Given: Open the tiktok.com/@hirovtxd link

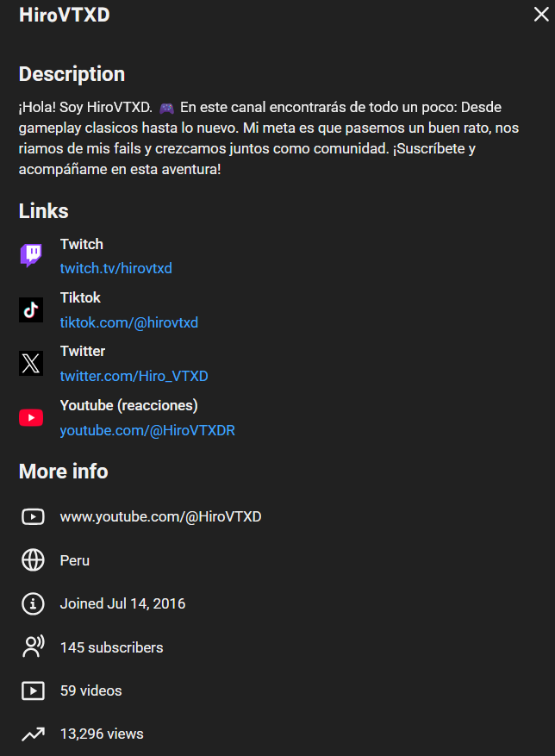Looking at the screenshot, I should [x=128, y=322].
